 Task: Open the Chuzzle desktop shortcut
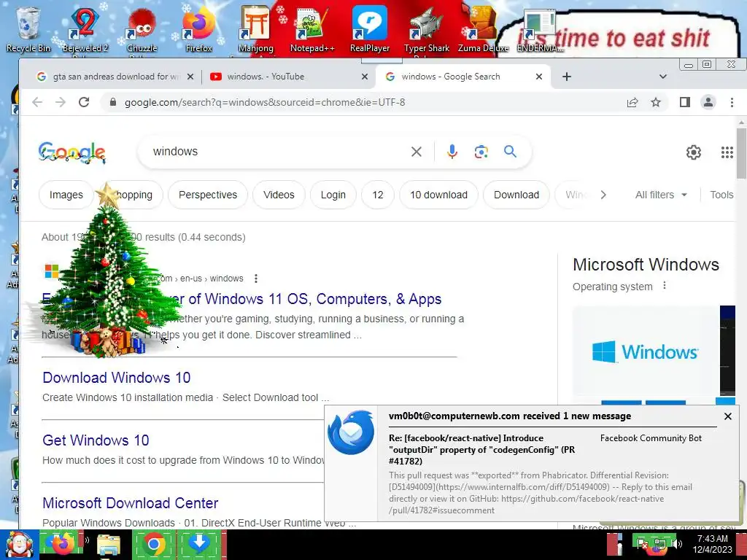142,29
